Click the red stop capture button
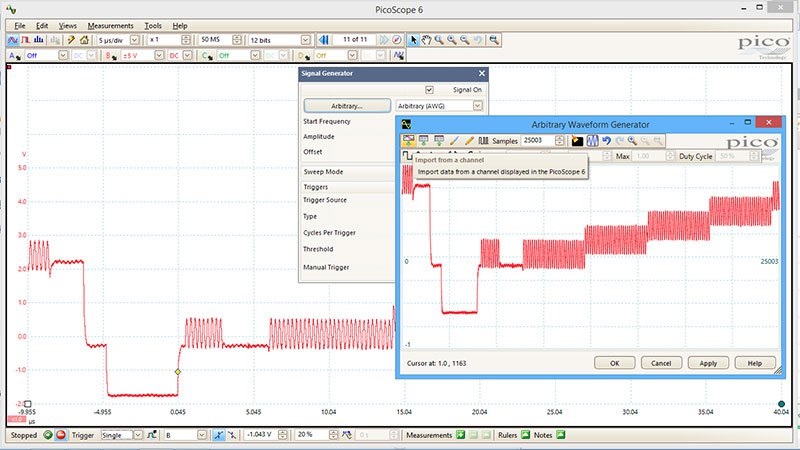 pyautogui.click(x=61, y=436)
